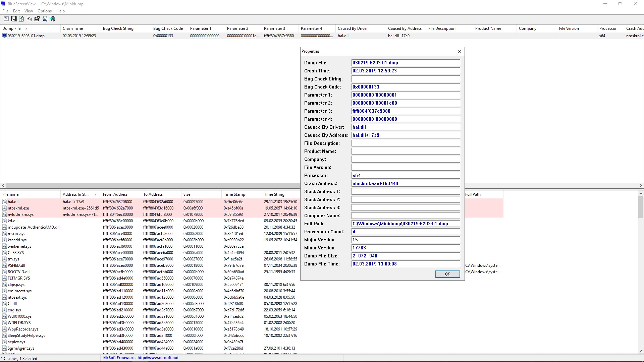
Task: Click the file icon beside cng.sys
Action: (4, 310)
